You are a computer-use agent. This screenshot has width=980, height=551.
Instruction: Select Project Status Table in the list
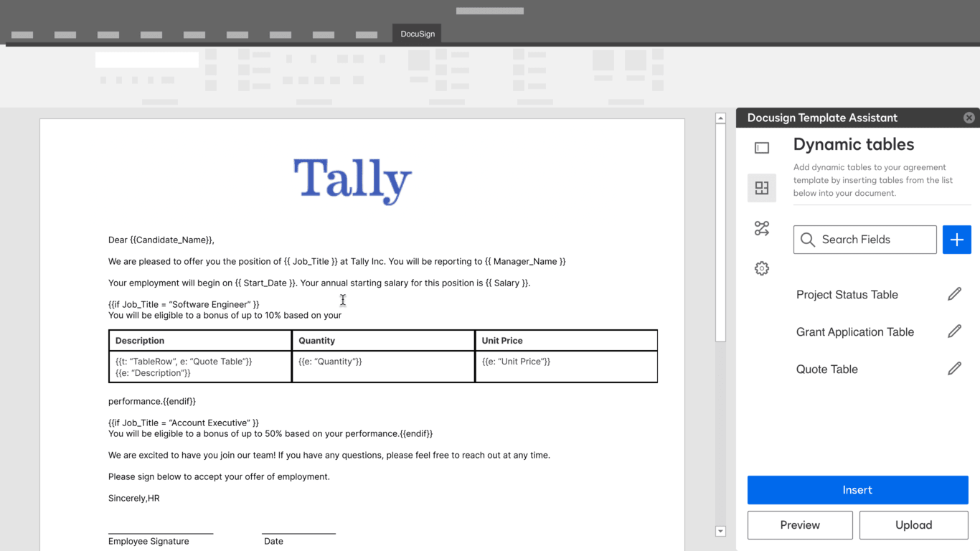[847, 295]
